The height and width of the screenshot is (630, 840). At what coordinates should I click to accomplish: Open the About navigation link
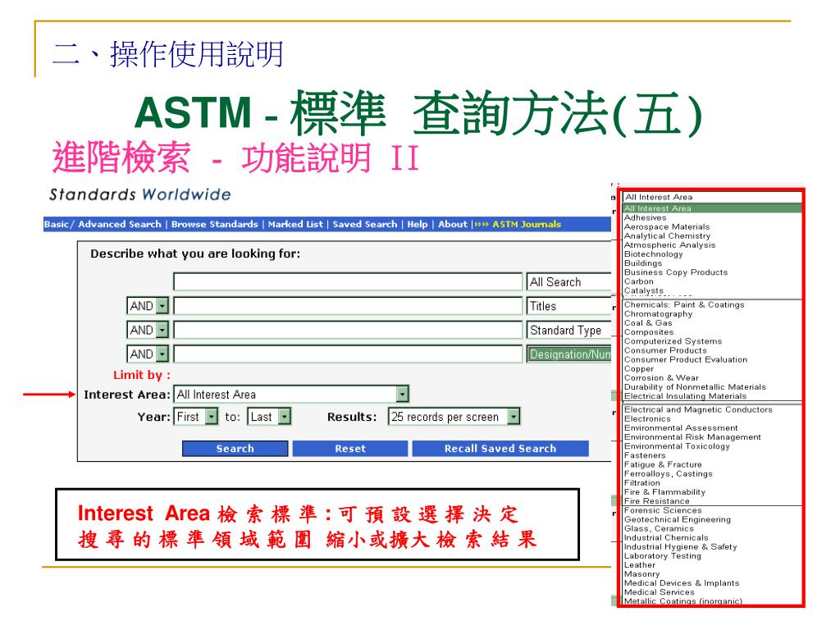click(x=453, y=225)
